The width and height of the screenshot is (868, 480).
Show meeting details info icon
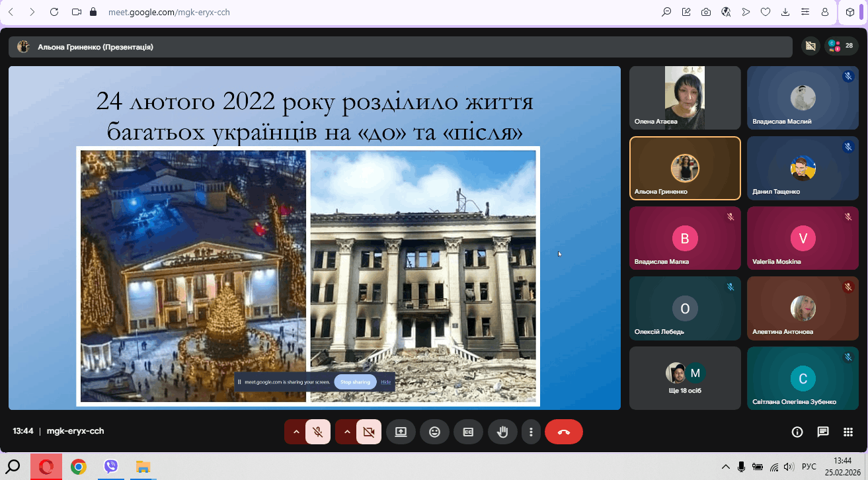pyautogui.click(x=797, y=432)
